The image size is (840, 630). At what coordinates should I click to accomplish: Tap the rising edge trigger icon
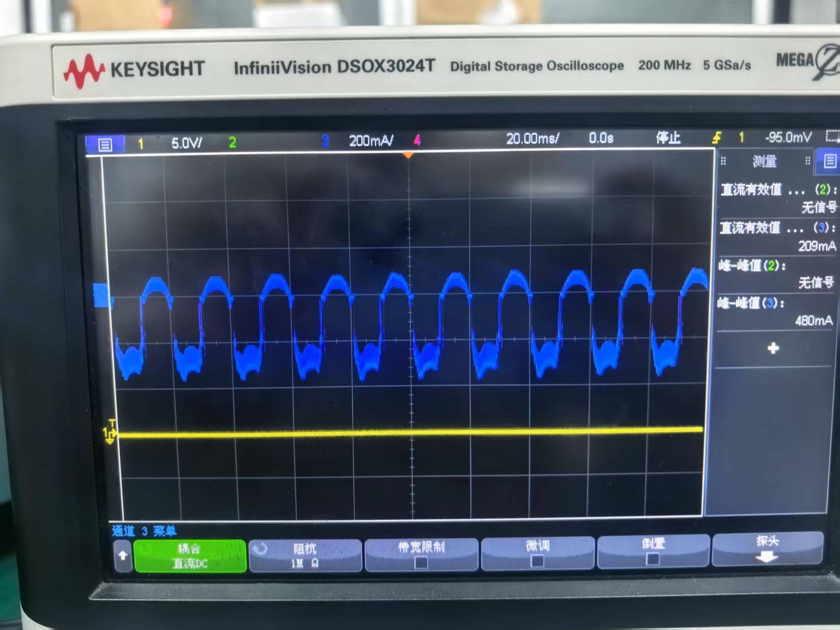[x=716, y=137]
